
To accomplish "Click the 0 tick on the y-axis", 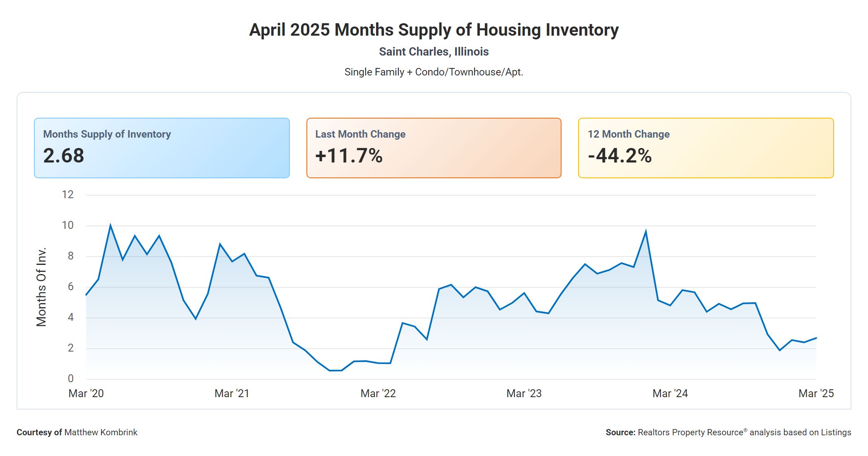I will point(71,378).
